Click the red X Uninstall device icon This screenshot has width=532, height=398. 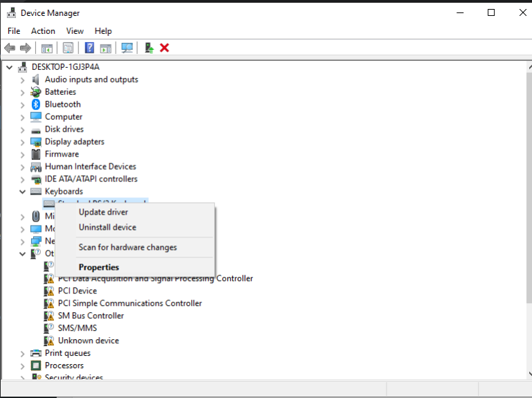point(165,48)
